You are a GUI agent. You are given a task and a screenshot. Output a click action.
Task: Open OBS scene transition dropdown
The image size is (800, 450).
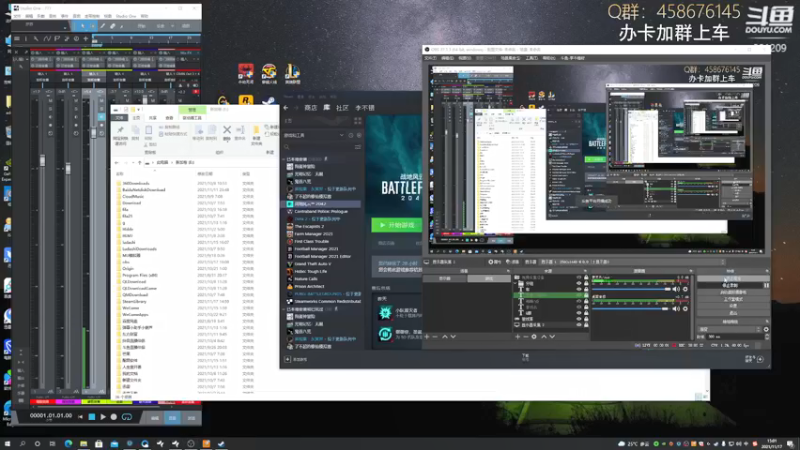click(x=729, y=329)
